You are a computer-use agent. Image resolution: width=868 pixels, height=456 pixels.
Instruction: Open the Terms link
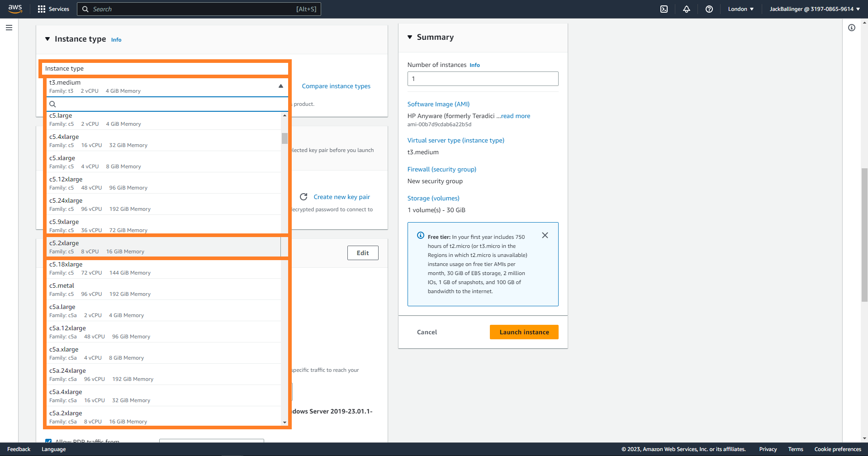point(796,449)
